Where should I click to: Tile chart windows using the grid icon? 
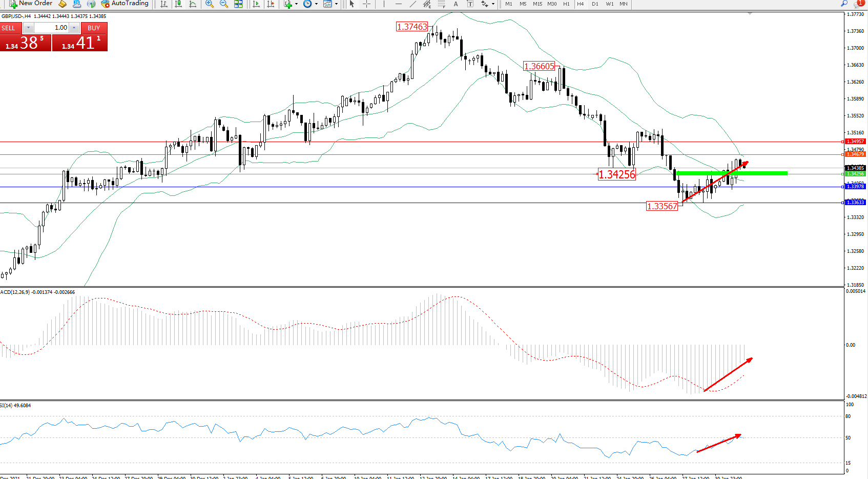pos(238,4)
